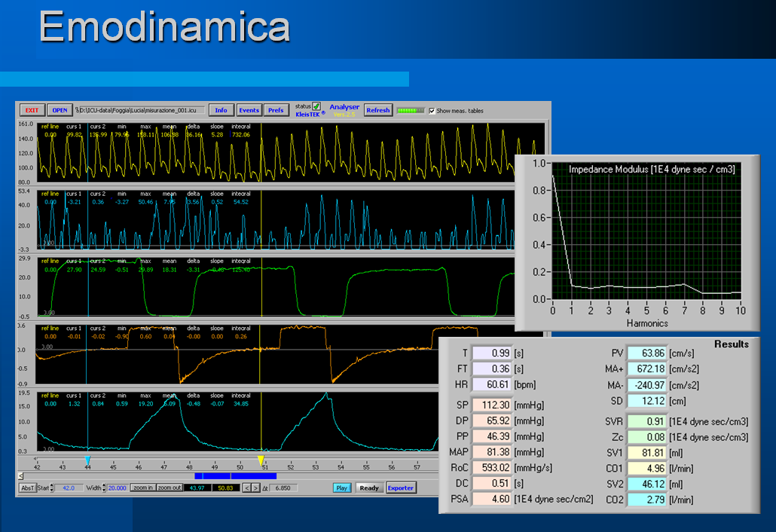The width and height of the screenshot is (776, 532).
Task: Toggle the AbsT time mode button
Action: pos(27,488)
